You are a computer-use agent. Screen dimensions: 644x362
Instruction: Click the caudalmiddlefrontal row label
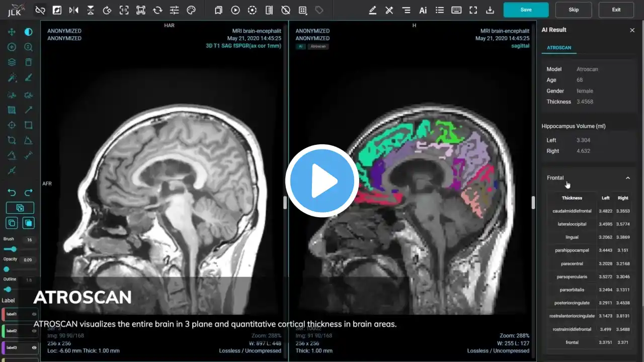click(x=572, y=211)
